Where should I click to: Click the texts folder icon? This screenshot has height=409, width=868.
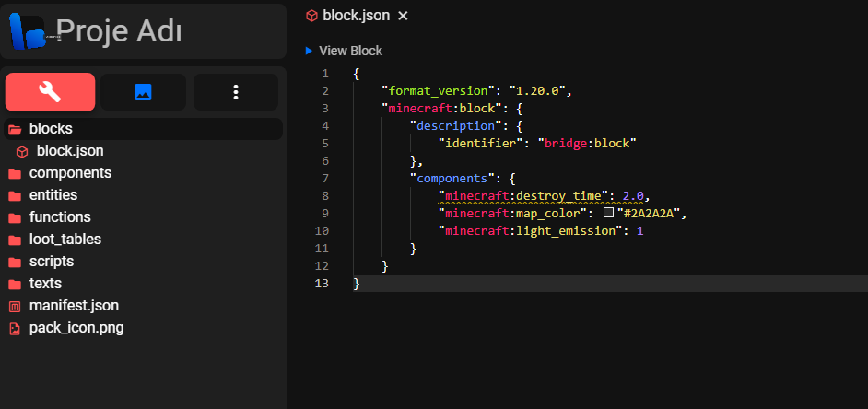pyautogui.click(x=15, y=284)
